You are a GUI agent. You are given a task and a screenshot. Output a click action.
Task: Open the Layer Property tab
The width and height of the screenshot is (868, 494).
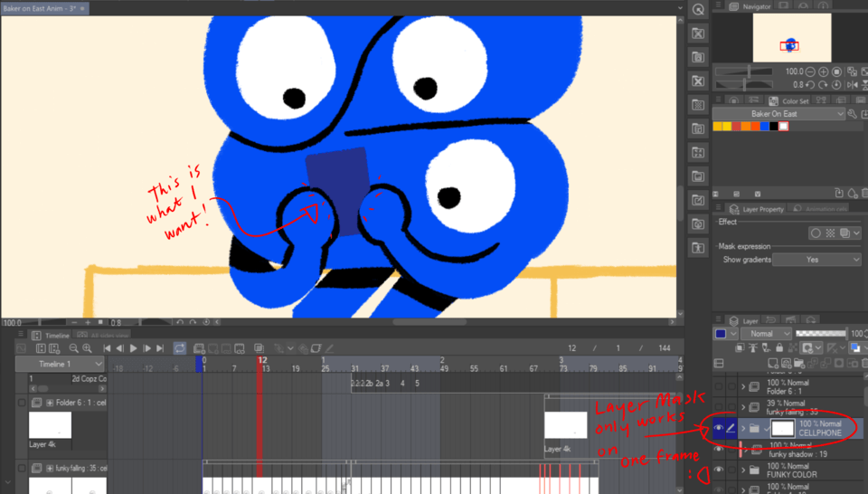coord(758,209)
